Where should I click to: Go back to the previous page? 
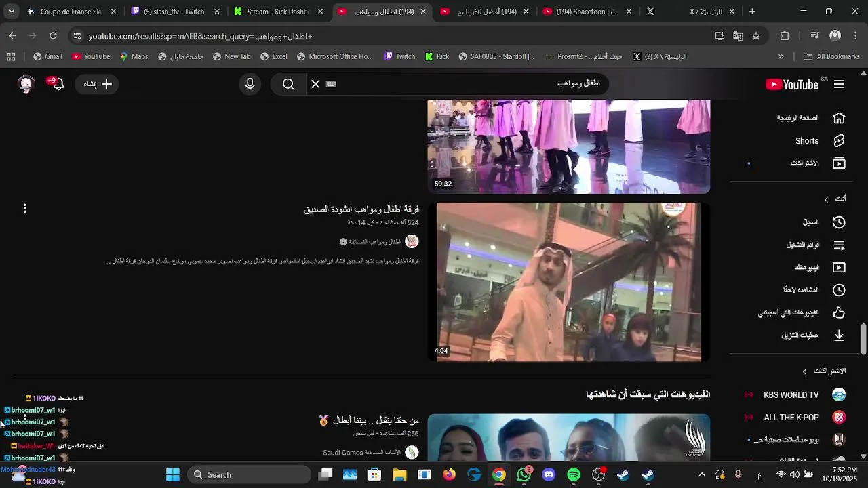(x=13, y=36)
